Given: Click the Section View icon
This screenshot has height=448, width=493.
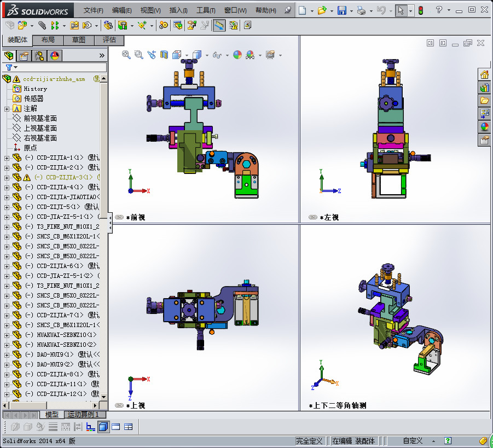Looking at the screenshot, I should coord(164,55).
